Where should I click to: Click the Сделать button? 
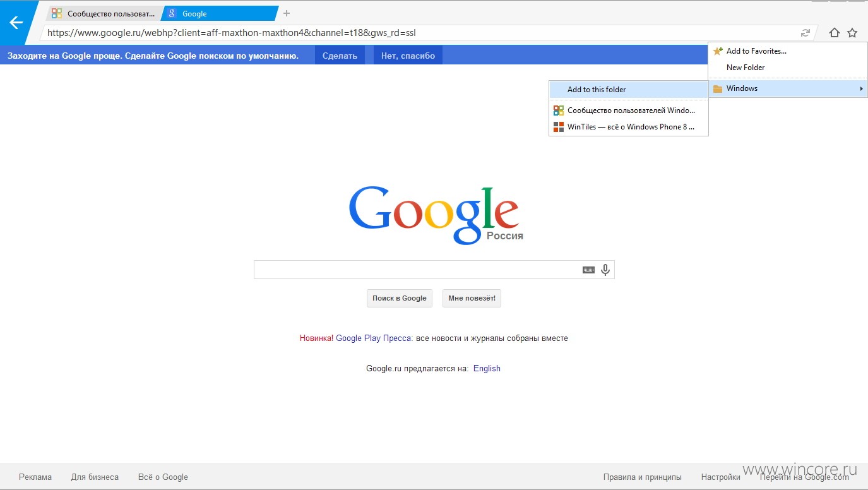tap(340, 56)
